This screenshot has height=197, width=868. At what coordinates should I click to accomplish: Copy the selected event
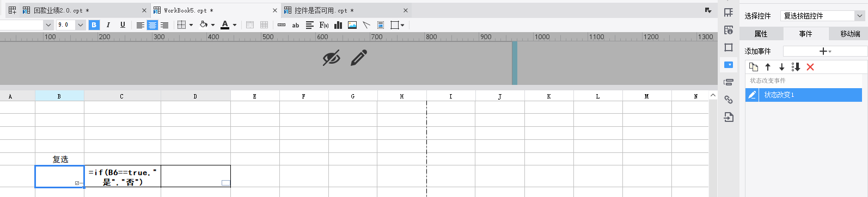click(754, 67)
